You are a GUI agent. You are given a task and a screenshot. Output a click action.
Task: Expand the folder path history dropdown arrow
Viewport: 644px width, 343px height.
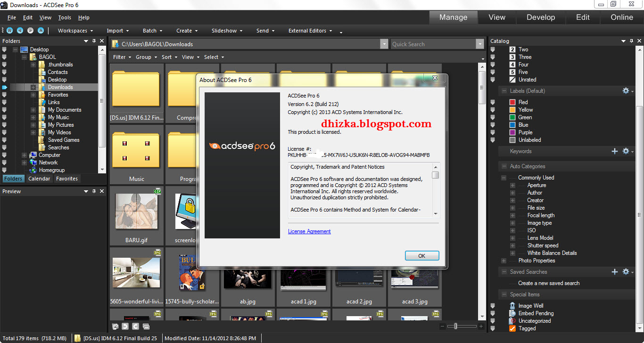click(x=384, y=44)
